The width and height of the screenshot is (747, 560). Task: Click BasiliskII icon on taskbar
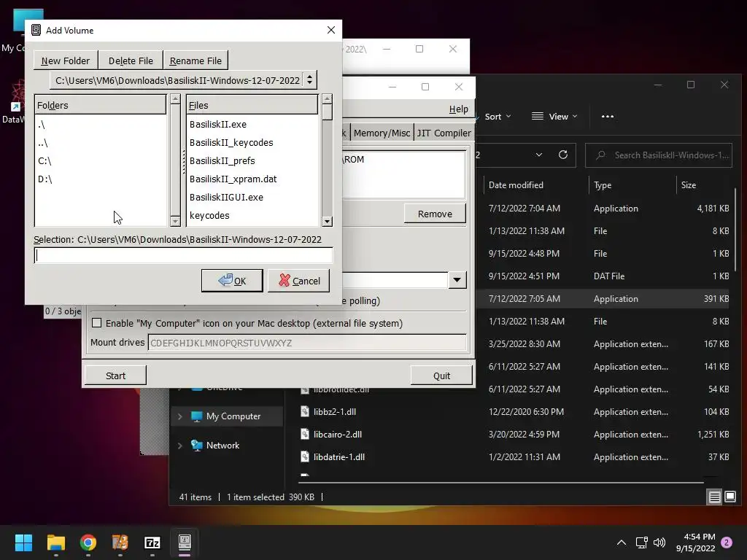coord(185,542)
